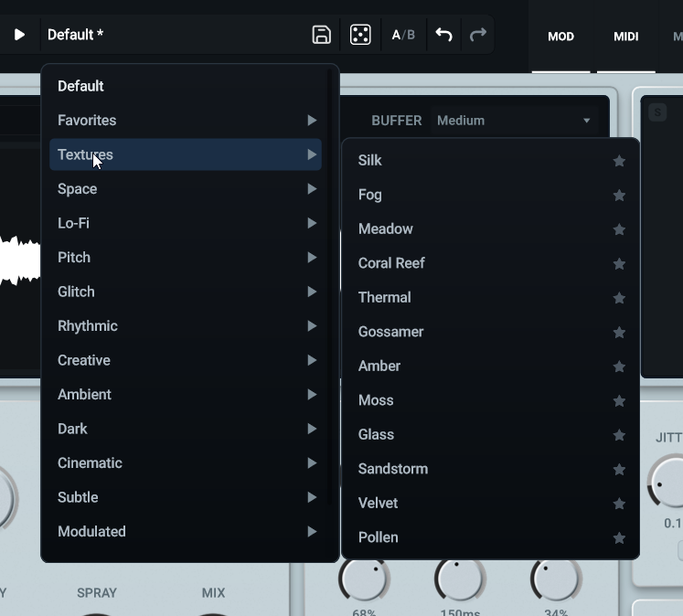Redo with the forward arrow icon

coord(478,35)
